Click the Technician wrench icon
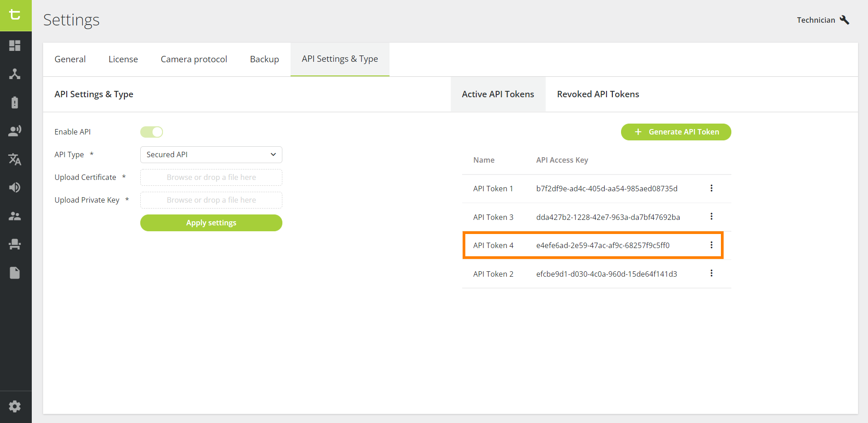The height and width of the screenshot is (423, 868). point(845,19)
